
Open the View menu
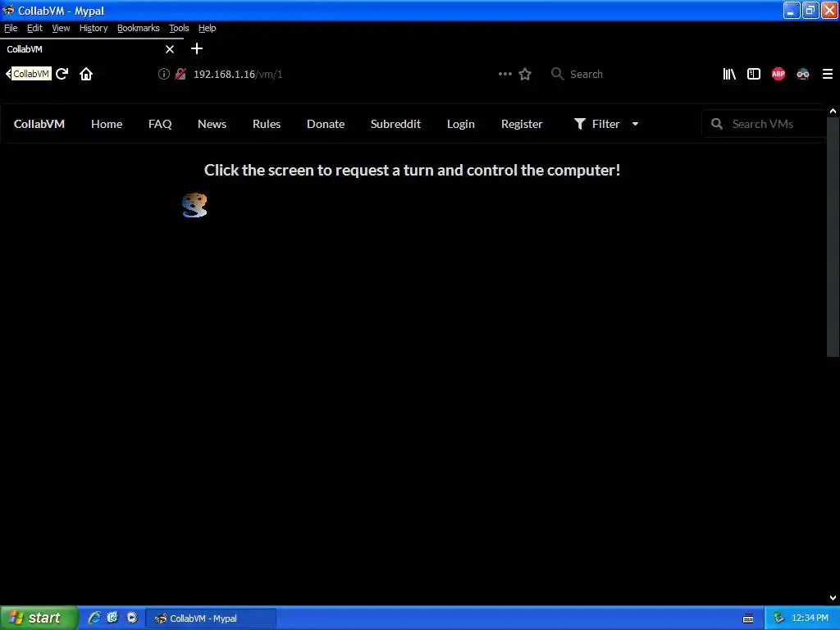[x=61, y=28]
